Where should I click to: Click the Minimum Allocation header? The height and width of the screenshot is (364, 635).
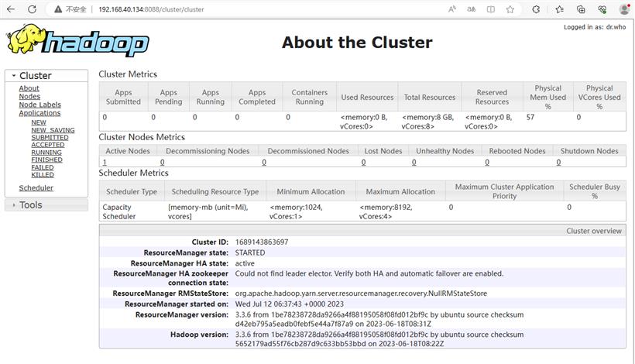point(311,191)
